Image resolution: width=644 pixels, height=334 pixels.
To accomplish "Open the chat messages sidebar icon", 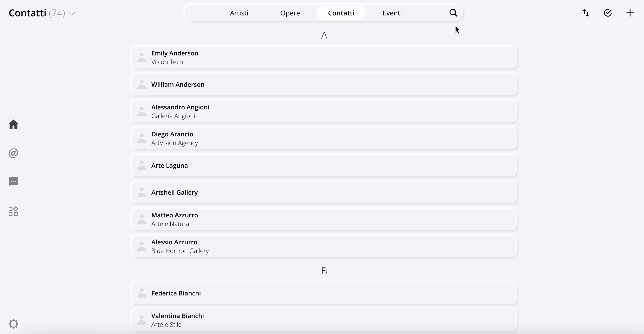I will 13,182.
